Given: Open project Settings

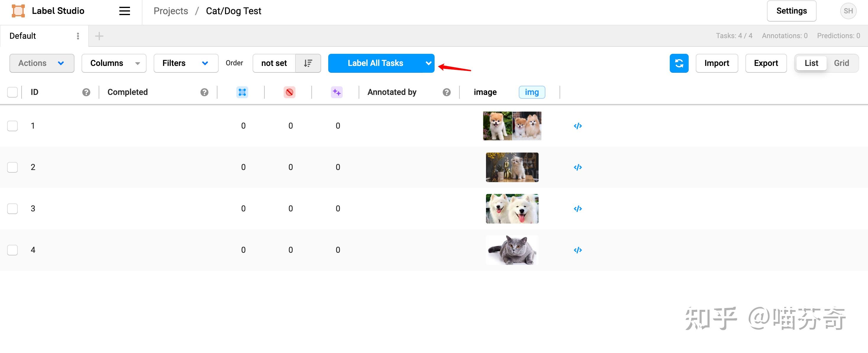Looking at the screenshot, I should pyautogui.click(x=791, y=11).
